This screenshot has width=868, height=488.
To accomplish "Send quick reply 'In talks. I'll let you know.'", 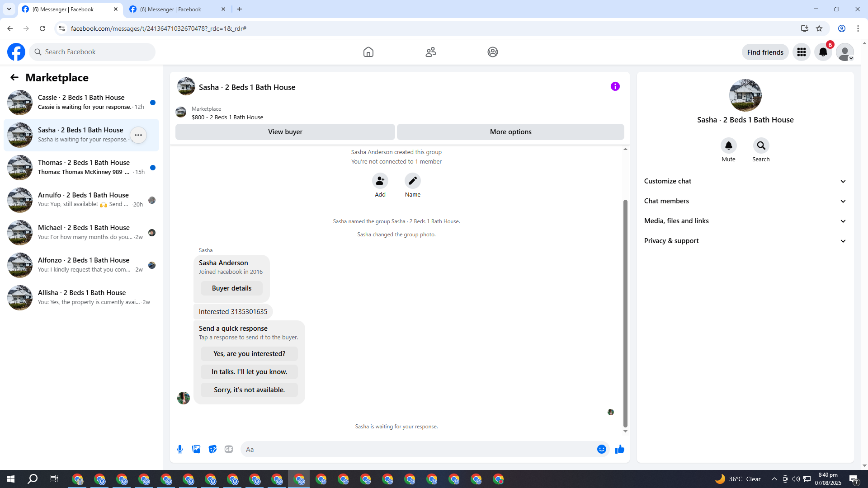I will click(x=250, y=372).
